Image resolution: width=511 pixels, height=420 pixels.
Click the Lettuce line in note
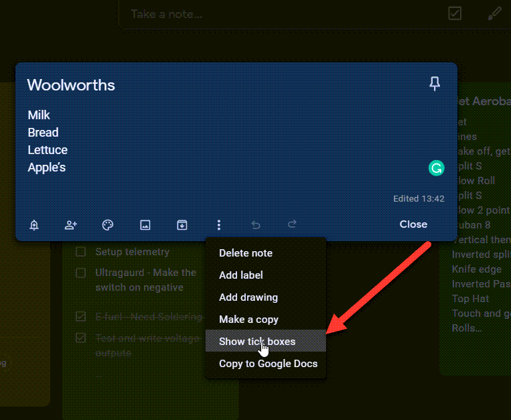click(x=48, y=150)
